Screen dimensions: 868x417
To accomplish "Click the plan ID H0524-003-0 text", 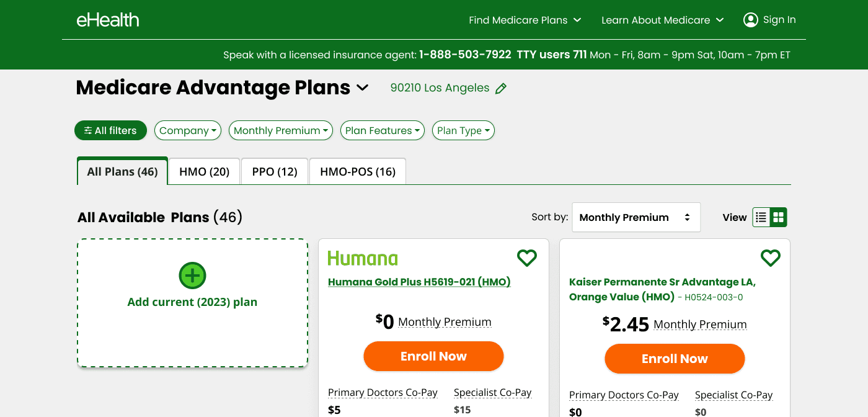I will [714, 297].
